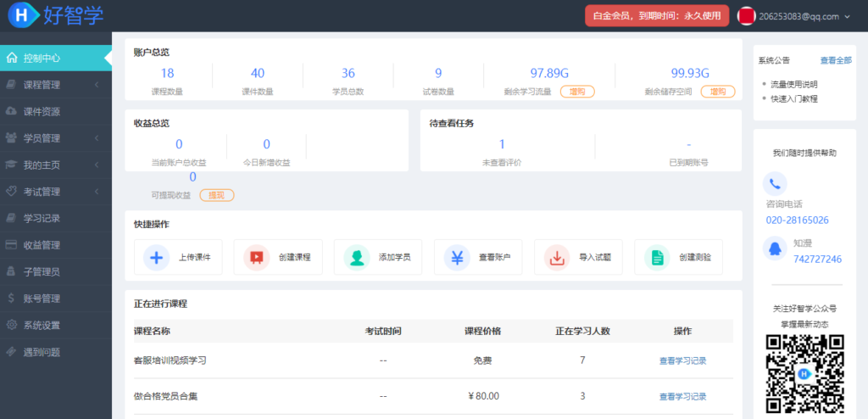Click 查看学习记录 for 客服培训视频学习

(x=682, y=360)
